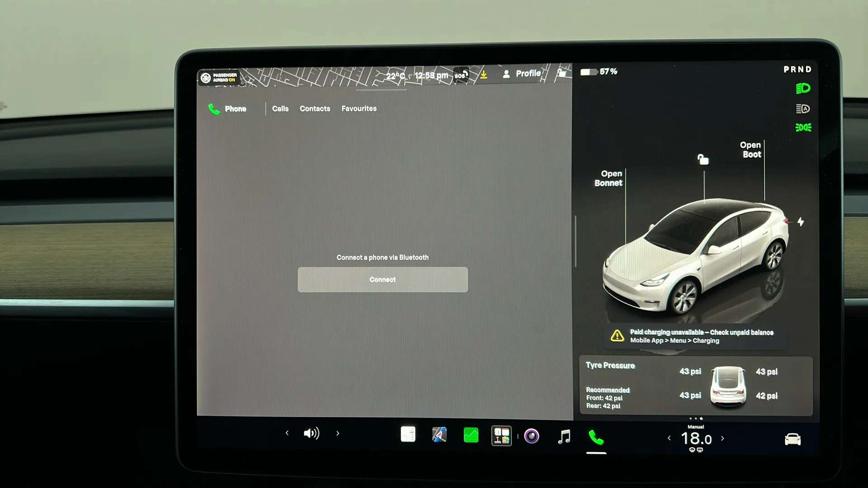This screenshot has width=868, height=488.
Task: Tap the green phone icon in dock
Action: point(596,437)
